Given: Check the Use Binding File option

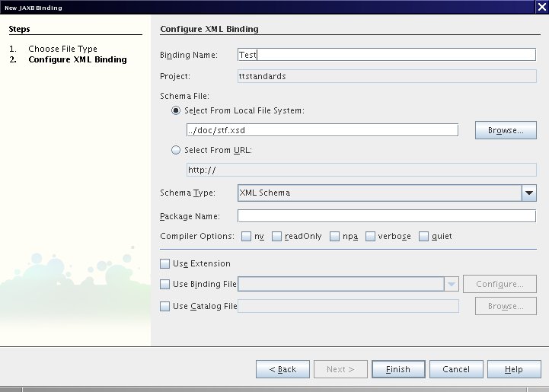Looking at the screenshot, I should coord(165,284).
